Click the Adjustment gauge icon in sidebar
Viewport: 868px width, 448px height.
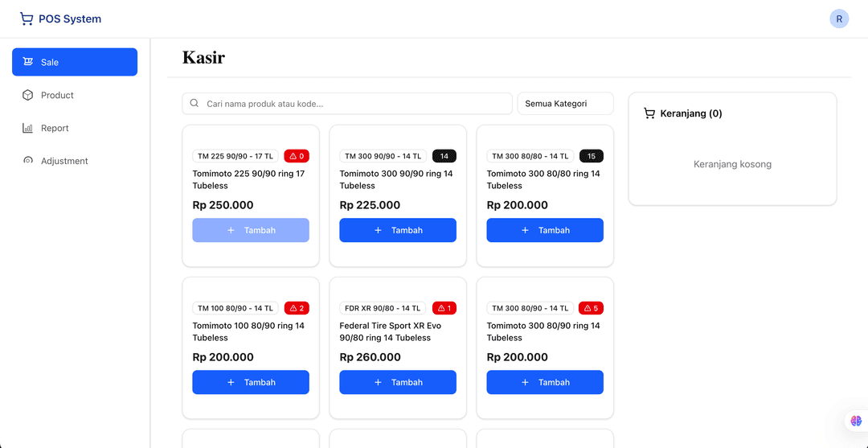click(28, 161)
